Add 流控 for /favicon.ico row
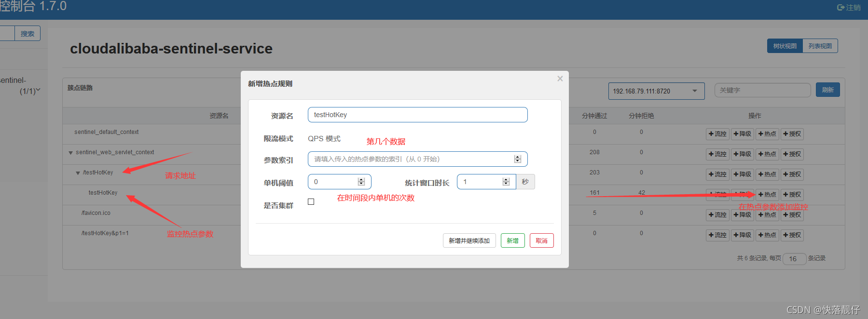 [x=717, y=215]
